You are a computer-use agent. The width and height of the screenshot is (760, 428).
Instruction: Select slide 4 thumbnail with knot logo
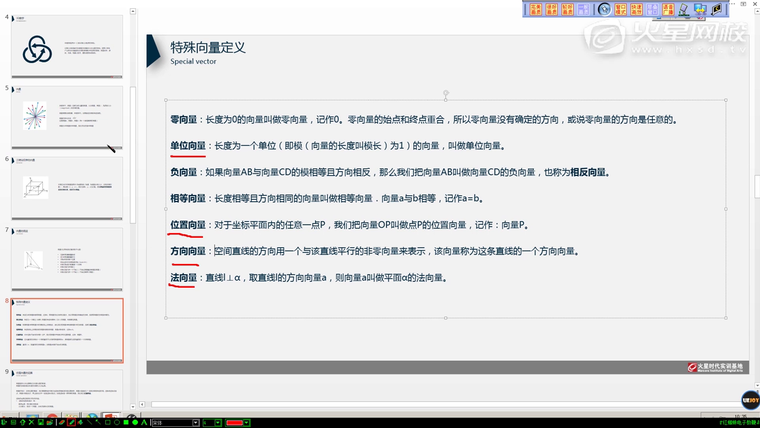(x=66, y=46)
